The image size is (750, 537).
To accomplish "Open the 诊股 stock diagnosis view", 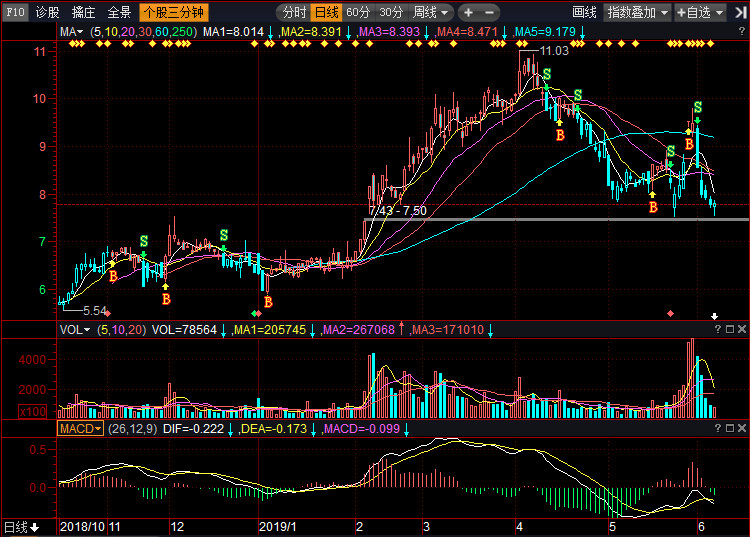I will (47, 13).
